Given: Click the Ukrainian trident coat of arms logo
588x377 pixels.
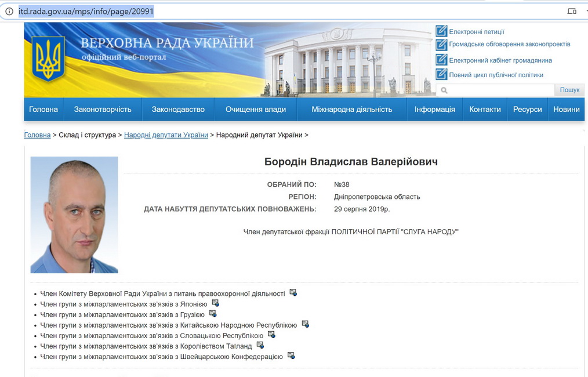Looking at the screenshot, I should point(48,59).
